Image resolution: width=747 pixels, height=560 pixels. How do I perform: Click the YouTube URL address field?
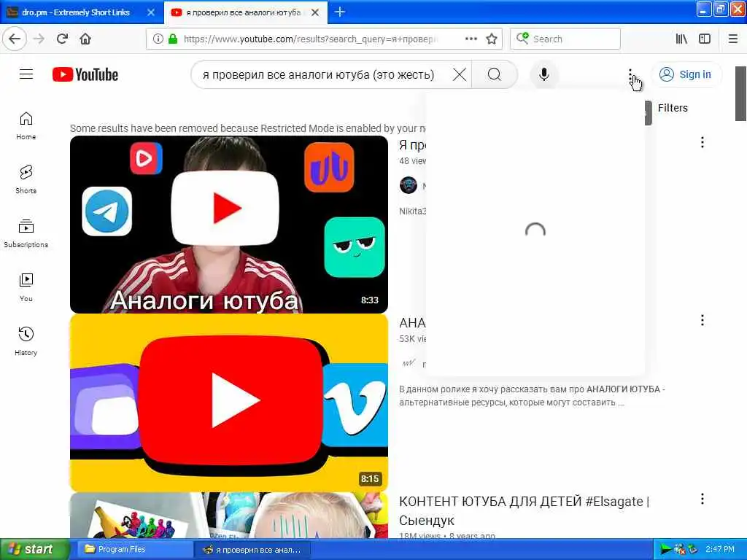[x=309, y=39]
